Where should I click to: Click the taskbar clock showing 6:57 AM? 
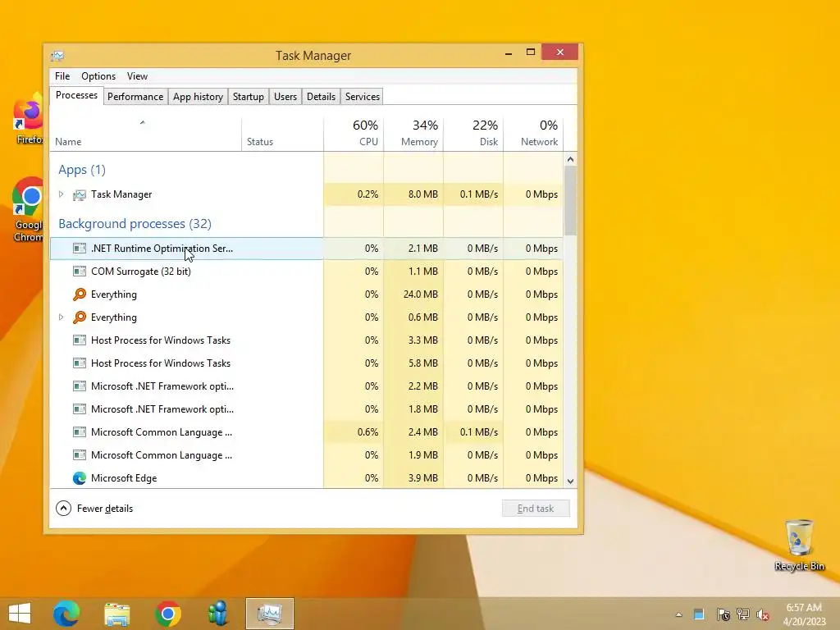point(804,614)
